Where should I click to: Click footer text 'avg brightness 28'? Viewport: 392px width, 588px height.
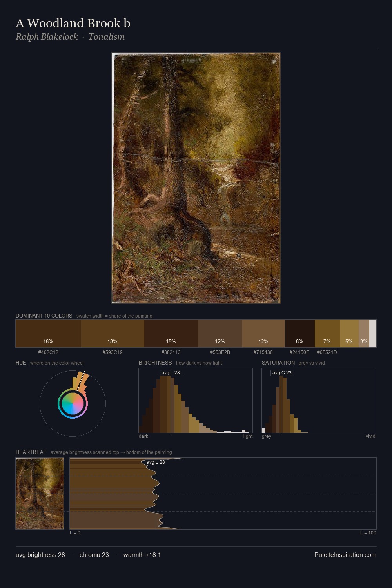point(40,555)
